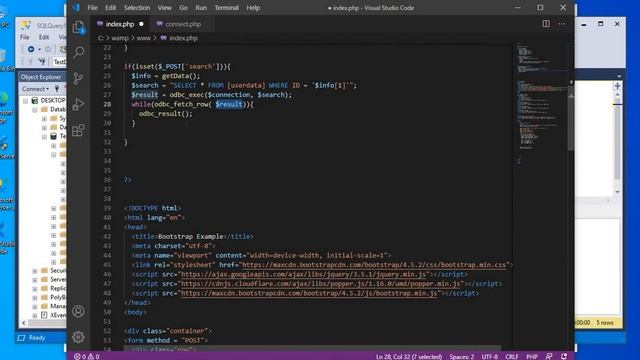Collapse the DESKTOP server node
The image size is (640, 360).
(26, 100)
